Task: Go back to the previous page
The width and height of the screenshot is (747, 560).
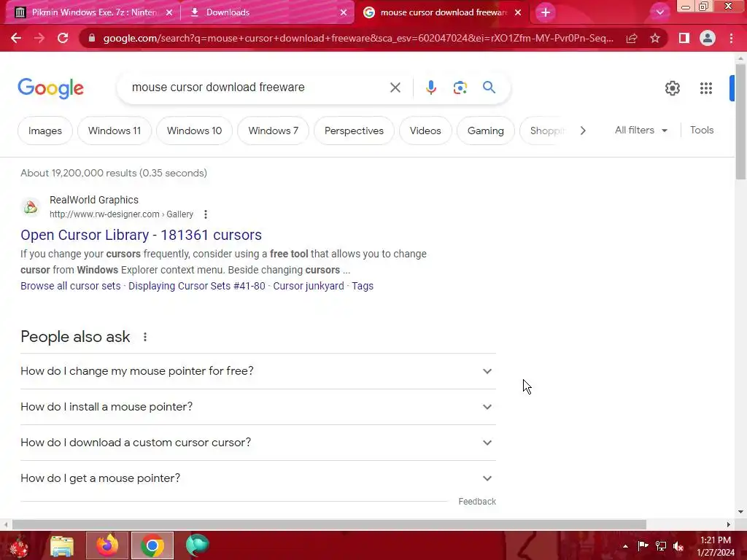Action: pos(16,38)
